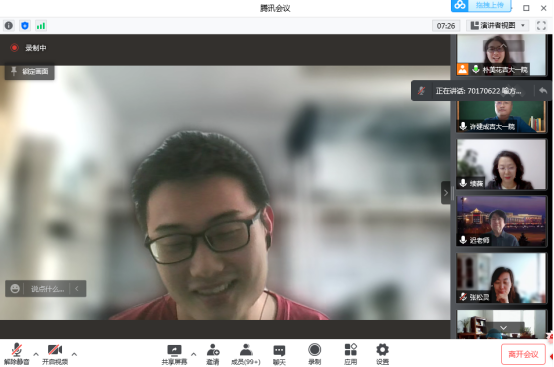The width and height of the screenshot is (554, 367).
Task: Click the orange host icon on 朴美花 tile
Action: point(462,69)
